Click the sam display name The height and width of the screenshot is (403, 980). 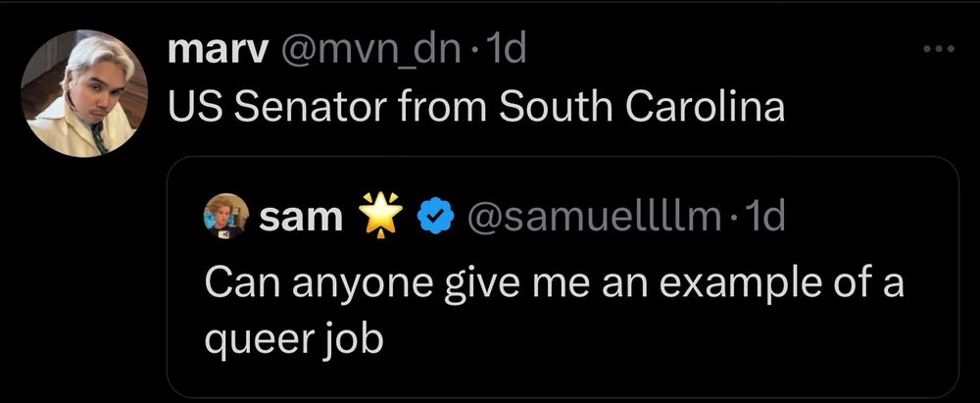click(301, 218)
